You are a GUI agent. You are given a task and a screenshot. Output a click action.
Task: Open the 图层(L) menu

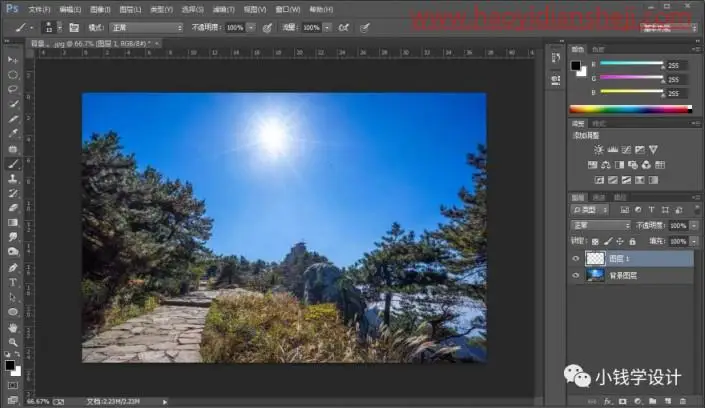pyautogui.click(x=130, y=9)
